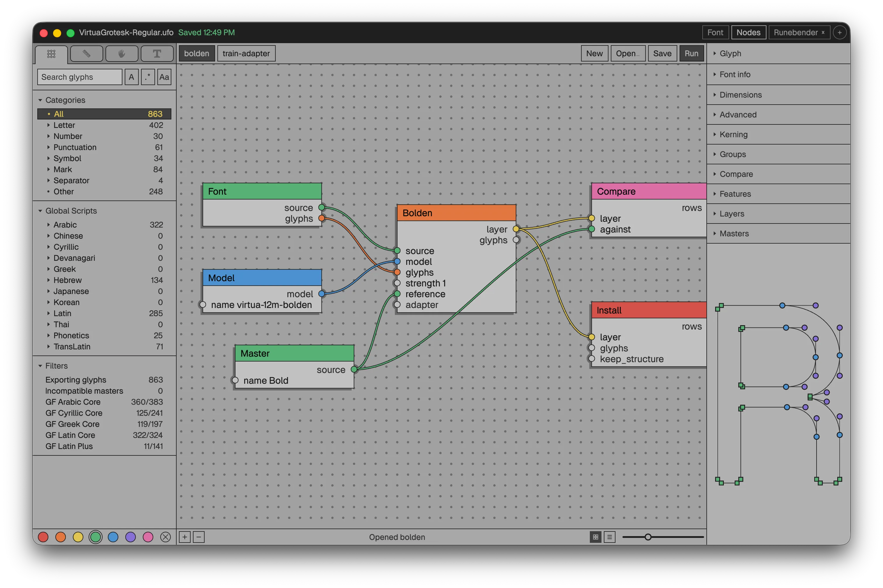Select the GF Latin Core filter
The image size is (883, 588).
[104, 435]
